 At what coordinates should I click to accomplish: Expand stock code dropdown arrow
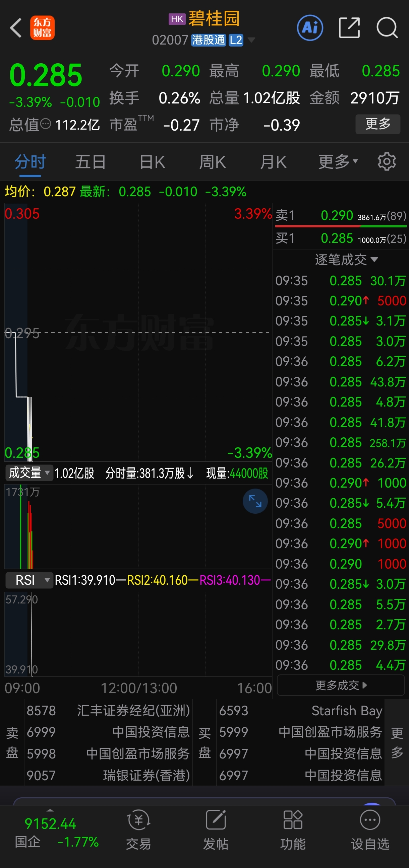click(x=251, y=40)
